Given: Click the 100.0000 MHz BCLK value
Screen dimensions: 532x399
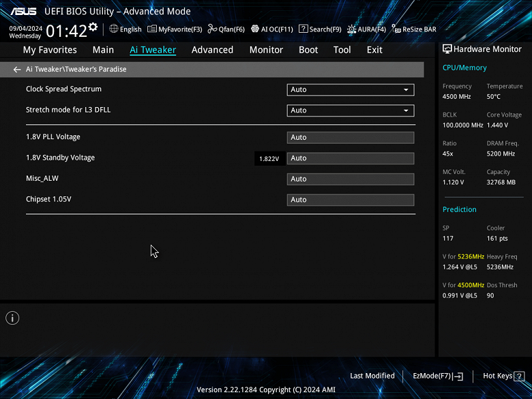Looking at the screenshot, I should click(x=462, y=125).
